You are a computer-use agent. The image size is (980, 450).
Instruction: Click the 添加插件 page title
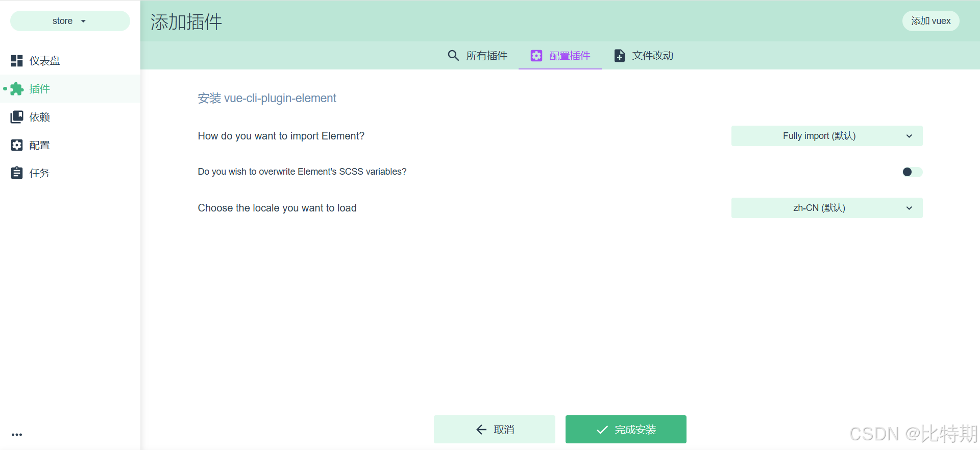click(186, 22)
